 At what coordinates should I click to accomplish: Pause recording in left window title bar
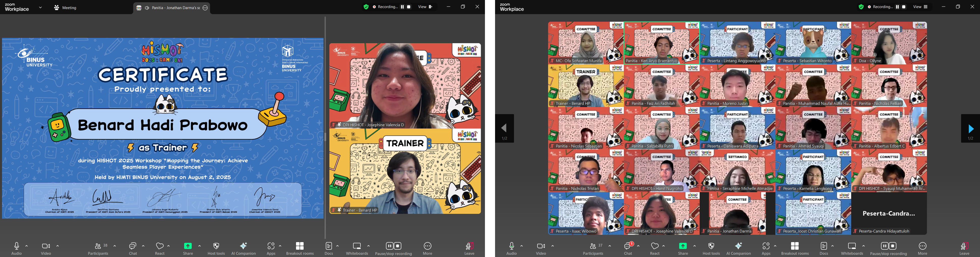click(x=403, y=7)
